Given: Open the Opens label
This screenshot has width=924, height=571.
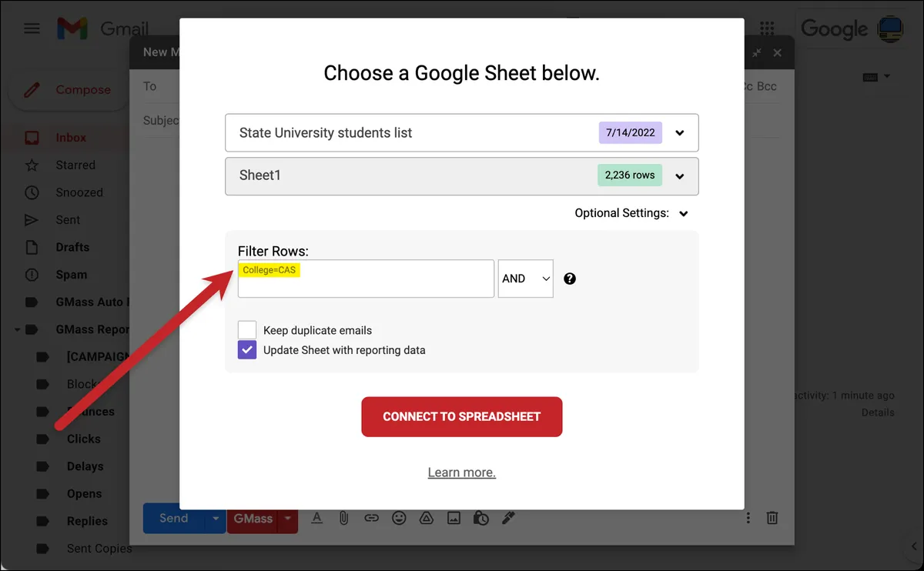Looking at the screenshot, I should coord(84,494).
